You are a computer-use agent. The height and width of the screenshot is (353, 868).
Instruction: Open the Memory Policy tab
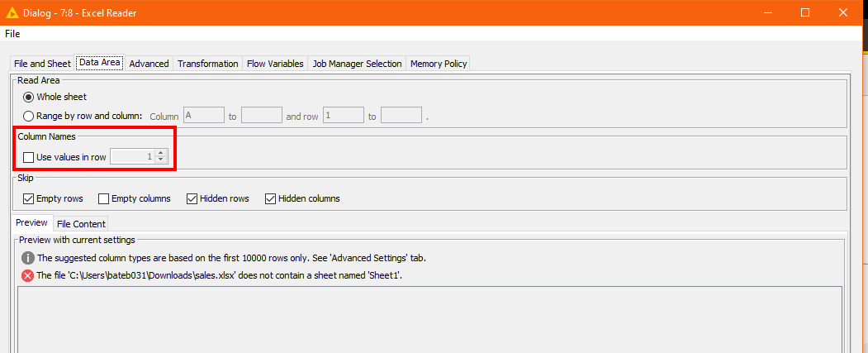438,64
